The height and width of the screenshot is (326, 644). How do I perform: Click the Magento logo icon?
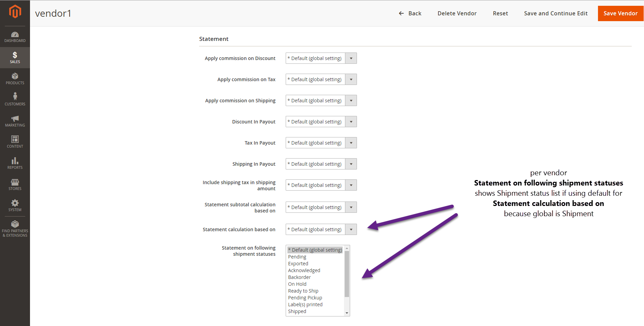15,12
